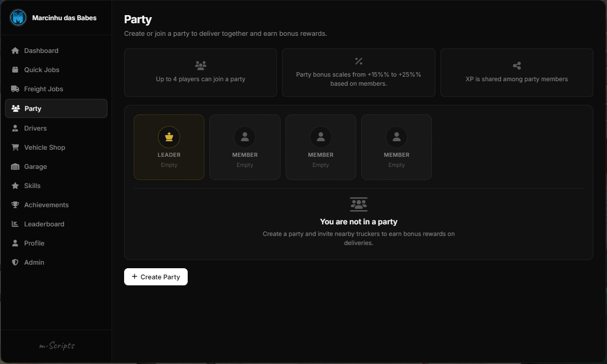Click the 'Up to 4 players can join a party' text
607x364 pixels.
coord(200,79)
